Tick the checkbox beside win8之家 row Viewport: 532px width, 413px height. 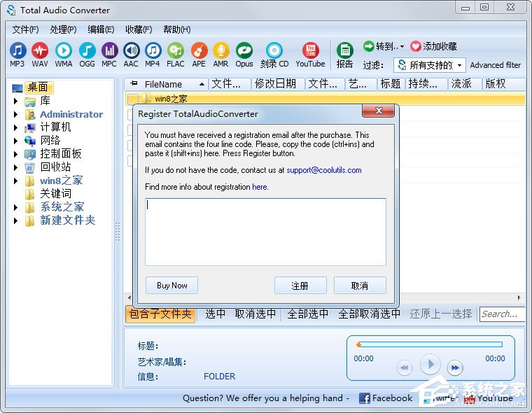132,99
